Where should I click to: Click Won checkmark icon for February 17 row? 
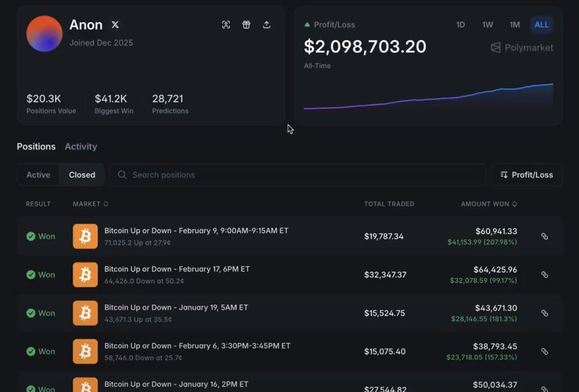click(x=31, y=275)
